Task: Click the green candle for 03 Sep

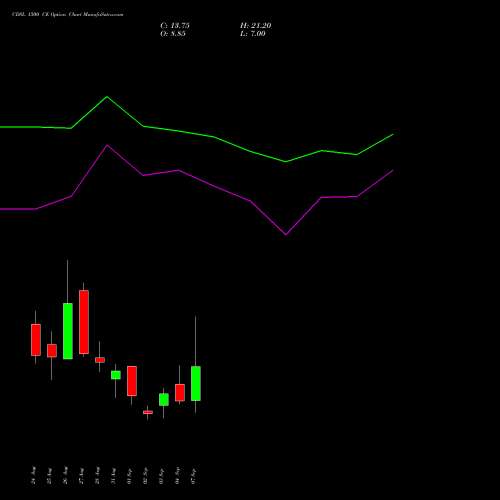Action: [164, 400]
